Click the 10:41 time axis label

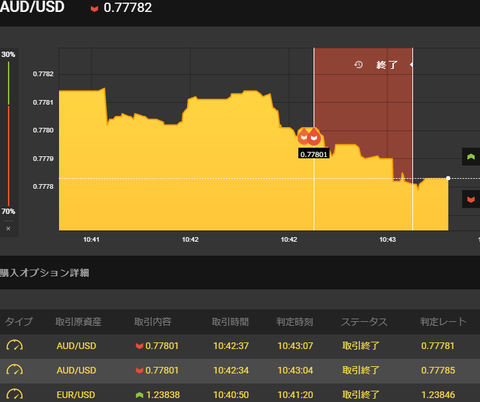(x=91, y=240)
